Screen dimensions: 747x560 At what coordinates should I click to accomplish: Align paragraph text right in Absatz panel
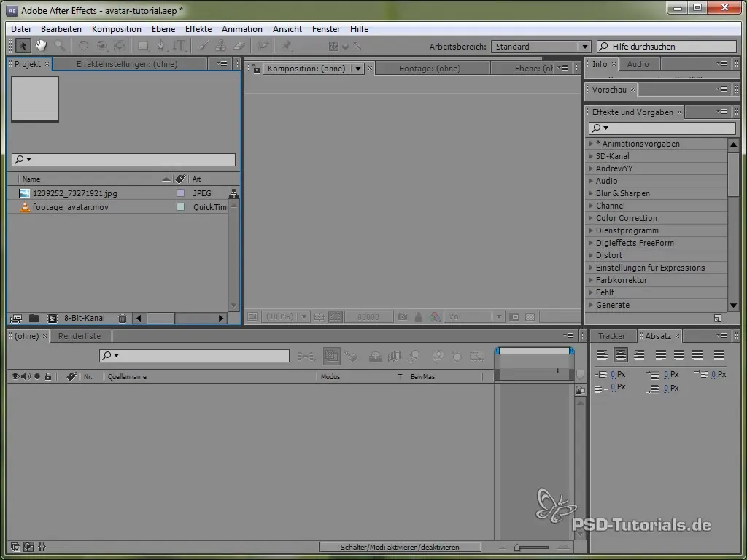tap(639, 355)
